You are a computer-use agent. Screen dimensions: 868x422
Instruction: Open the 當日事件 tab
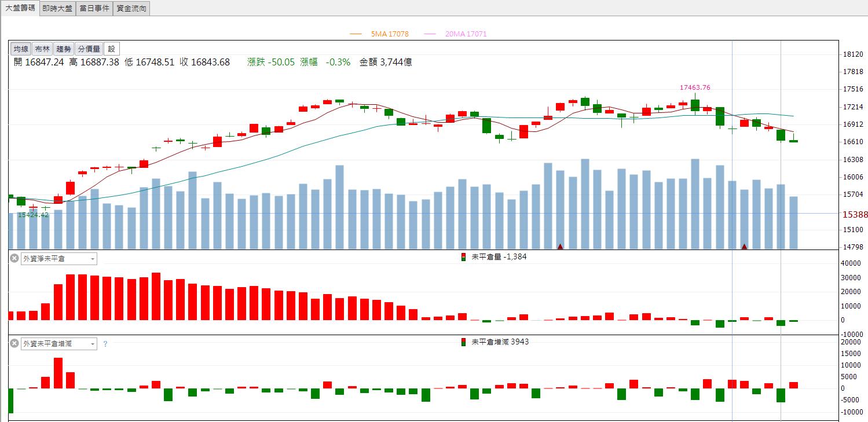[94, 8]
